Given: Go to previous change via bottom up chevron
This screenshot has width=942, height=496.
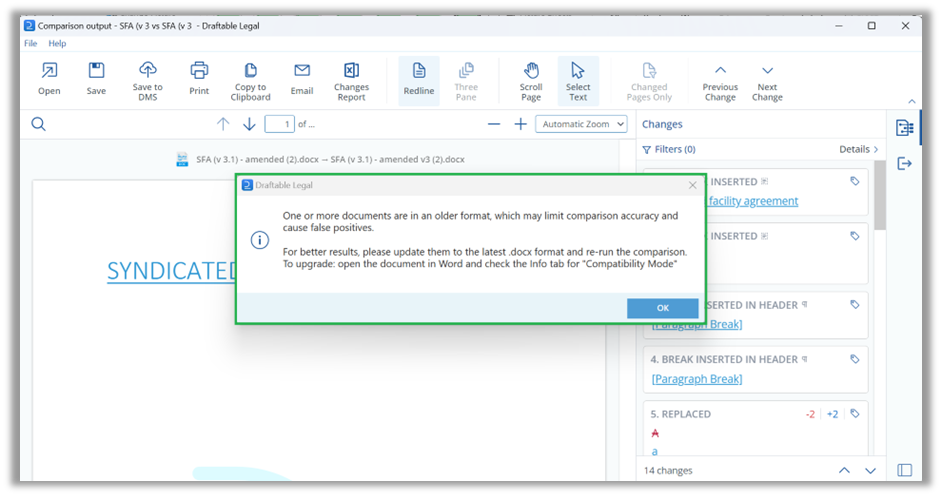Looking at the screenshot, I should (x=844, y=470).
